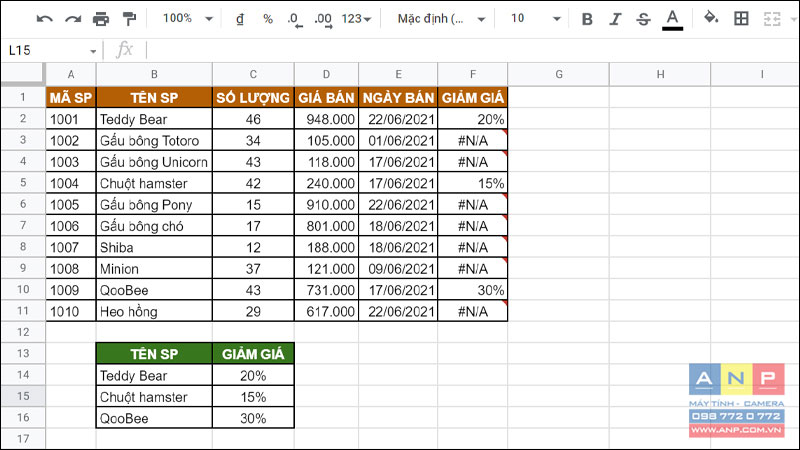
Task: Select row 15 header
Action: tap(23, 396)
